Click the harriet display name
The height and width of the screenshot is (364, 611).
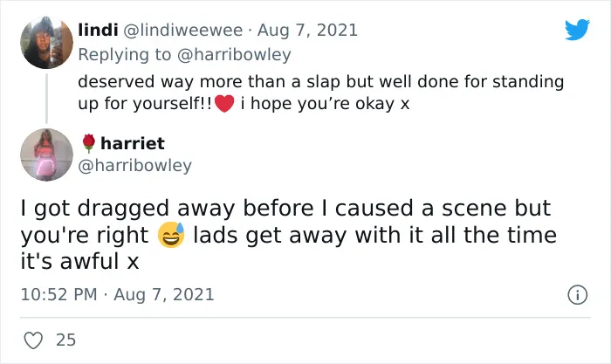133,143
